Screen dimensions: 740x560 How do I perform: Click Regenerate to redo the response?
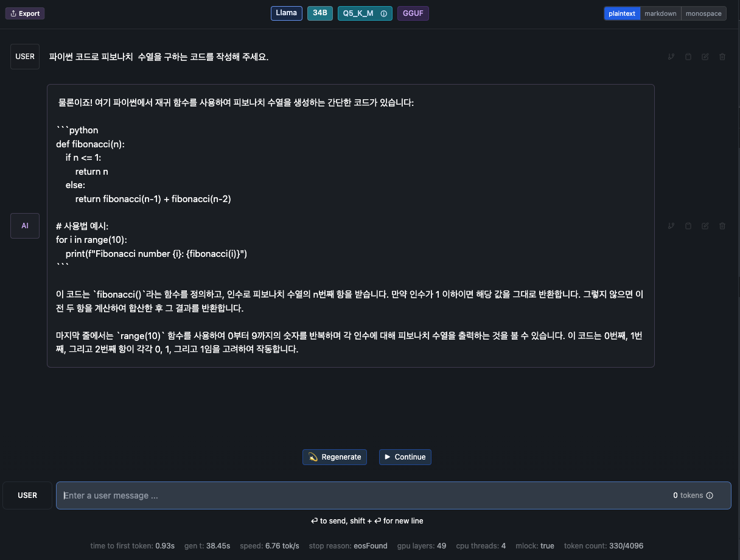click(x=335, y=457)
